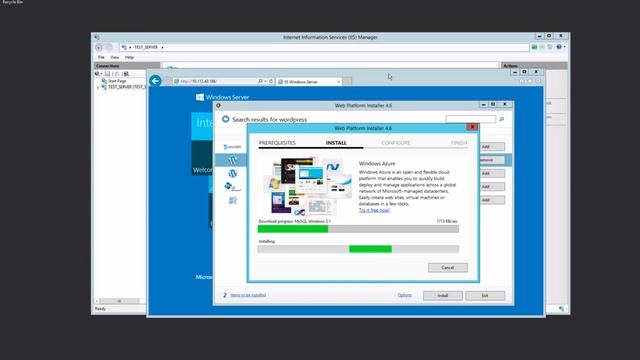
Task: Select the PREREQUISITES step tab
Action: tap(277, 143)
